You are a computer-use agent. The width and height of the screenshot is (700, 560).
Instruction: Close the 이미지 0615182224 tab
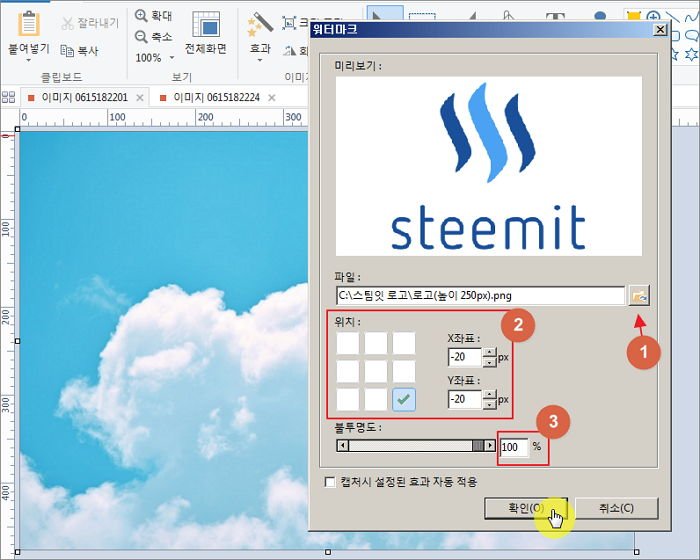point(271,97)
